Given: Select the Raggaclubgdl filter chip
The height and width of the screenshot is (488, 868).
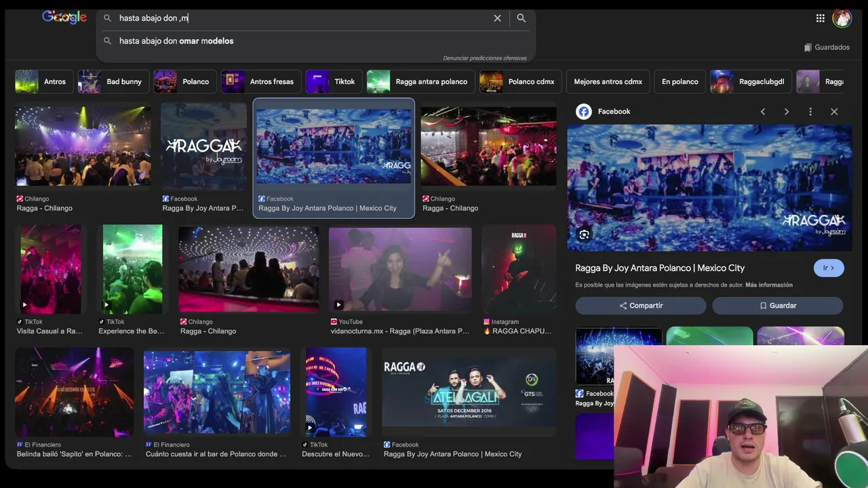Looking at the screenshot, I should [x=750, y=81].
